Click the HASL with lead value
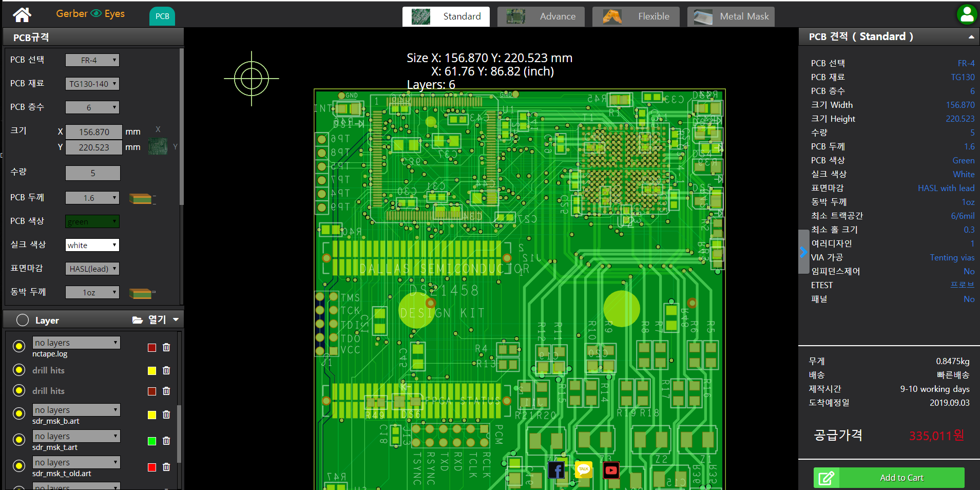 point(946,188)
